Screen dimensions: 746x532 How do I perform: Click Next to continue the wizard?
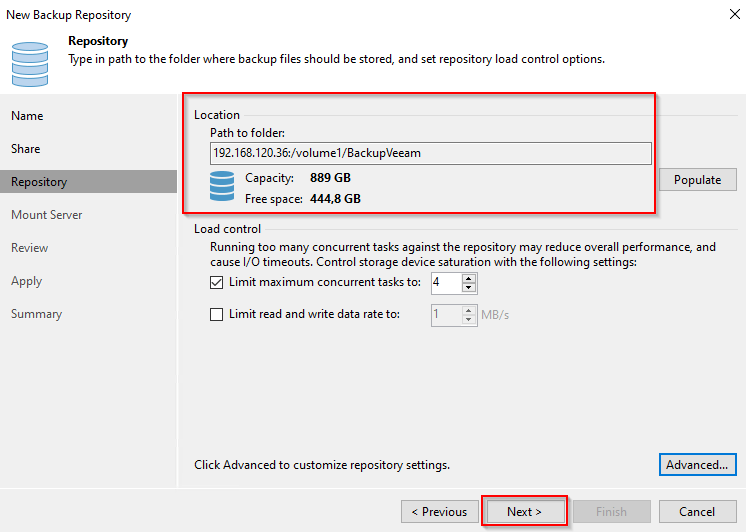coord(524,512)
